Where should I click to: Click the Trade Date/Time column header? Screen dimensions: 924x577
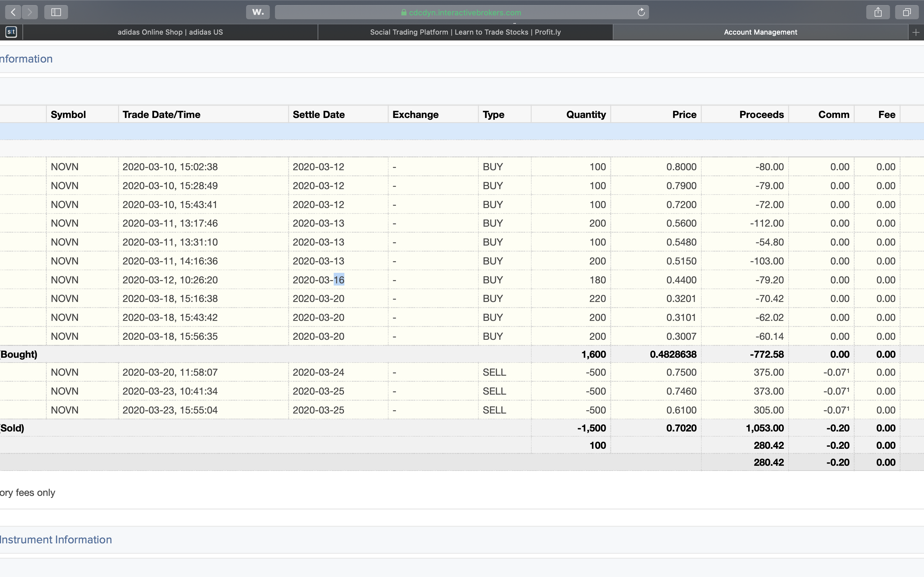(x=161, y=114)
